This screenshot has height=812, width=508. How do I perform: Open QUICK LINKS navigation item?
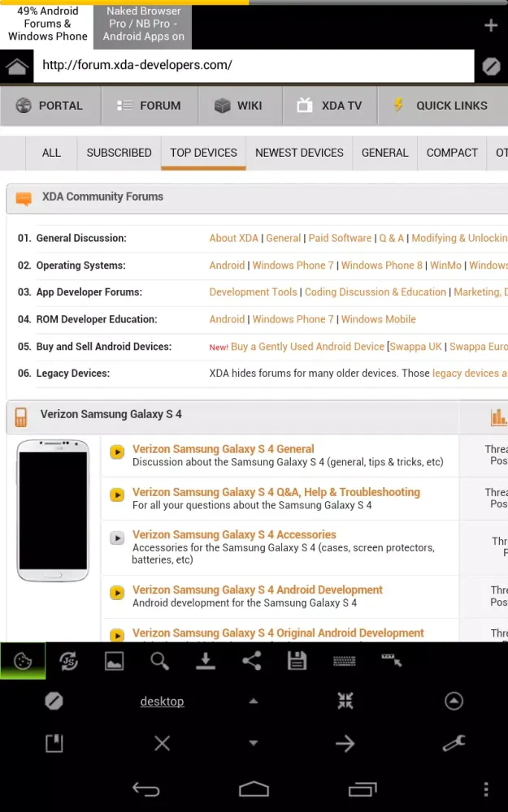click(x=443, y=106)
